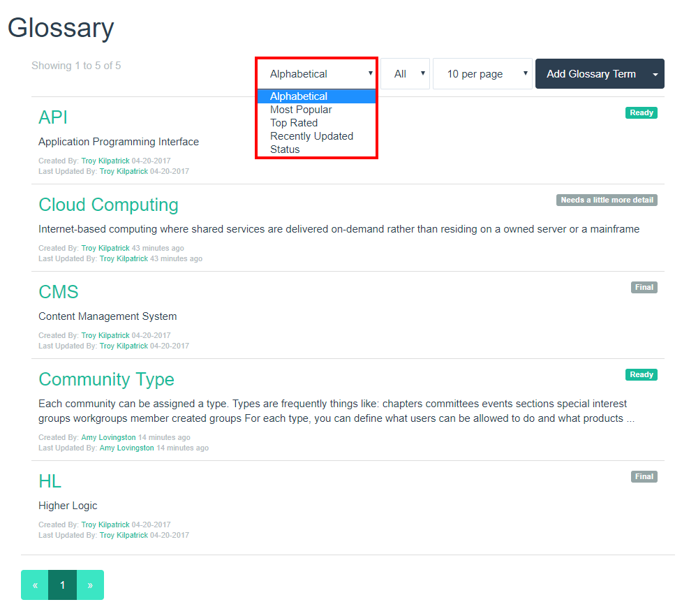Go to previous page with « arrow
This screenshot has width=682, height=616.
tap(35, 585)
